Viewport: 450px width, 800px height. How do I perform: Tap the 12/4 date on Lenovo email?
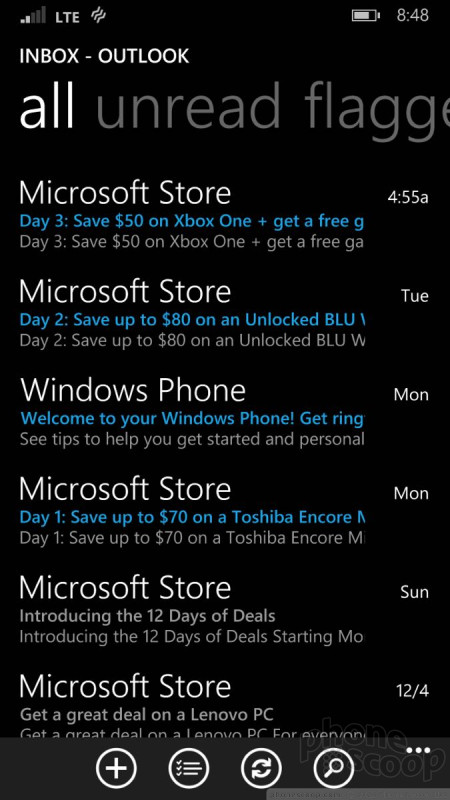point(412,691)
